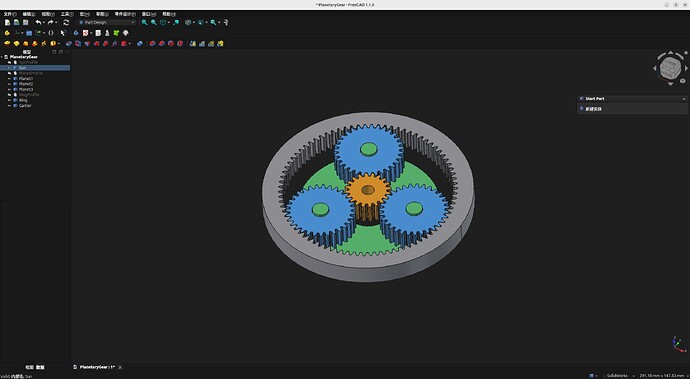Image resolution: width=690 pixels, height=379 pixels.
Task: Open the Part Design workbench dropdown
Action: (x=106, y=22)
